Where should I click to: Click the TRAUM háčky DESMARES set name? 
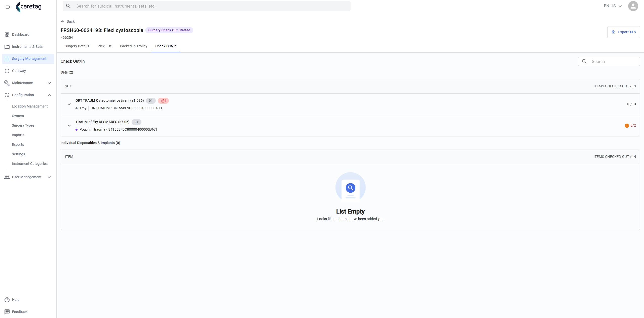tap(102, 122)
